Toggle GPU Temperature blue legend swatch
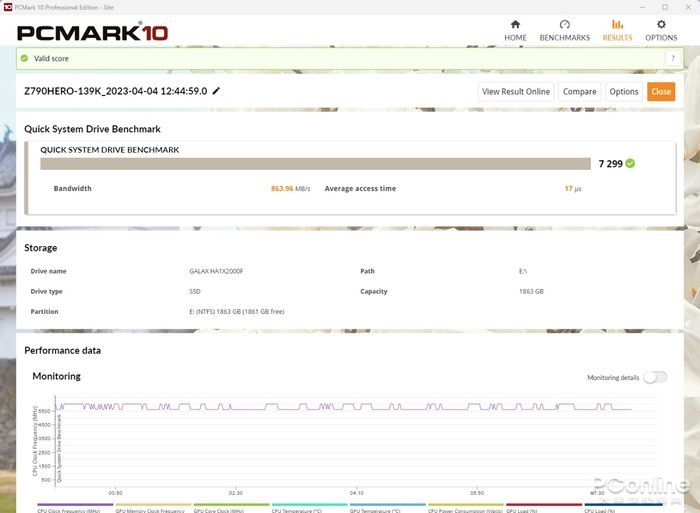 click(388, 505)
